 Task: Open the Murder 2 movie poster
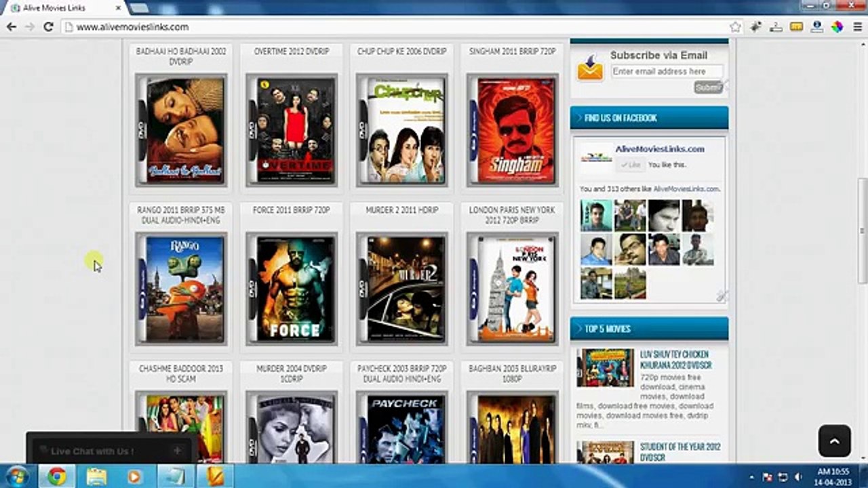click(402, 289)
